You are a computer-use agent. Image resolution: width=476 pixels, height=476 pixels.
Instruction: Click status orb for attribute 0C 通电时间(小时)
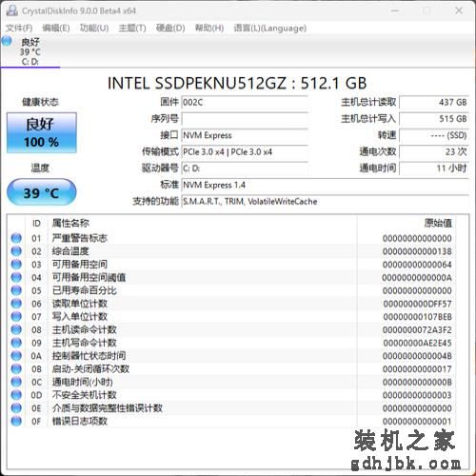[16, 382]
